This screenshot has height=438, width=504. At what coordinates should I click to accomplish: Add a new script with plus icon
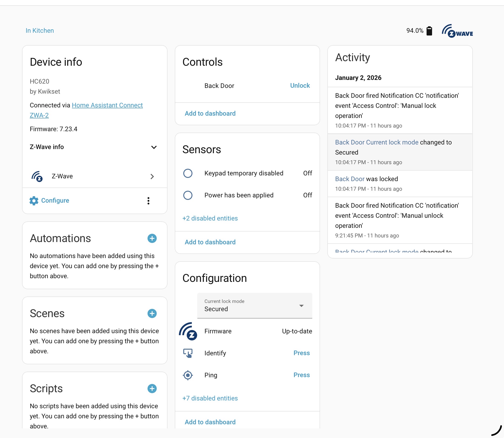click(152, 388)
